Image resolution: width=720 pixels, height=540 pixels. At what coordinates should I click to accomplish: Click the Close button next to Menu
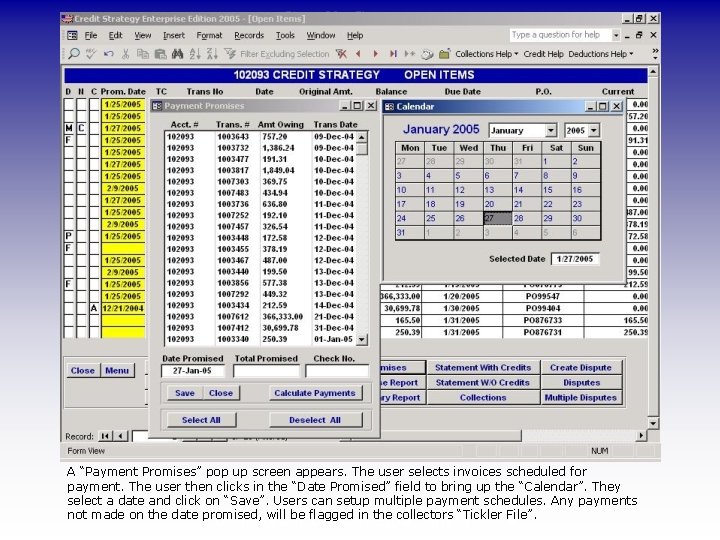pos(83,370)
